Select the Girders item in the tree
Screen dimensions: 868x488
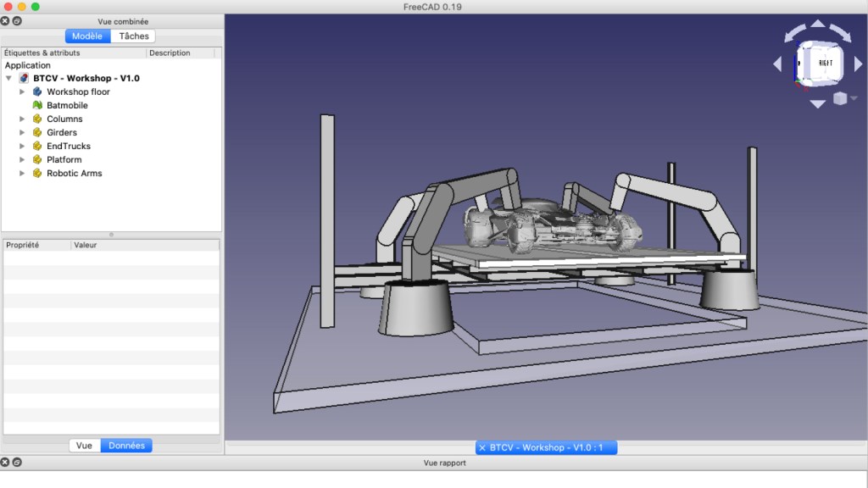click(61, 132)
